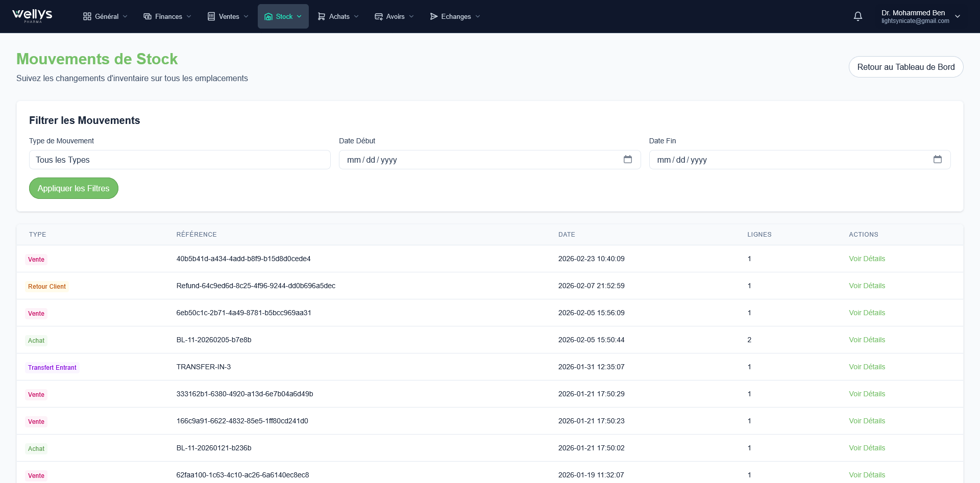Open the notification bell
The width and height of the screenshot is (980, 483).
coord(858,16)
